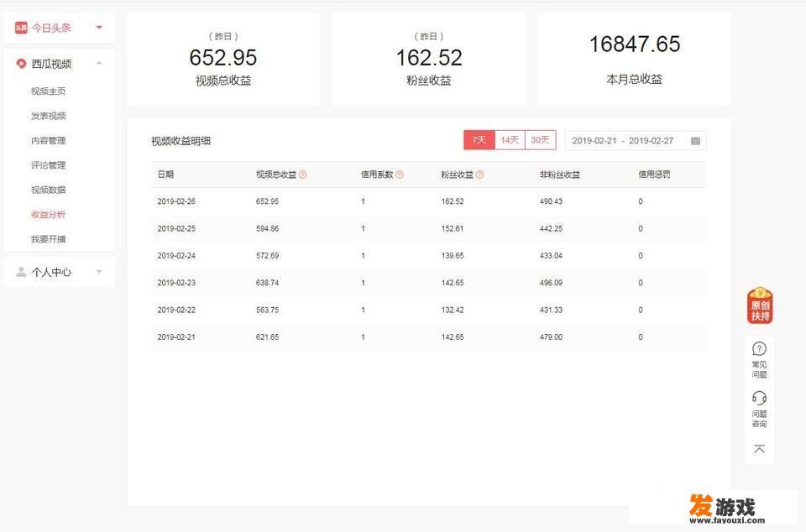Click the value 594.86 in the table

pyautogui.click(x=267, y=228)
